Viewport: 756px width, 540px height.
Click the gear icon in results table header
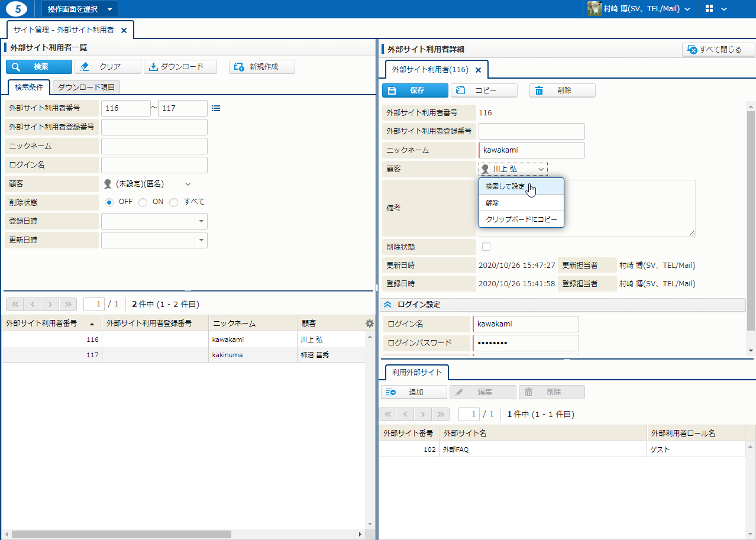pos(370,324)
